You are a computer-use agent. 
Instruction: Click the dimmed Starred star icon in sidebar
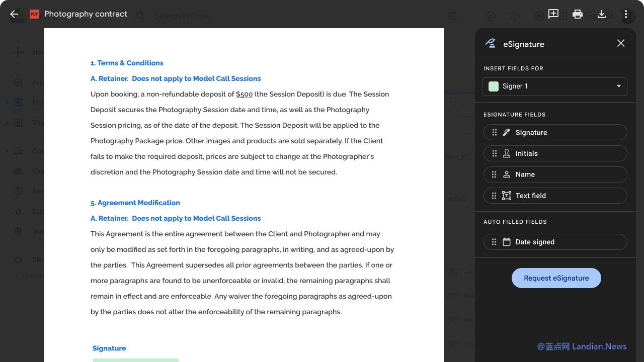(x=18, y=211)
